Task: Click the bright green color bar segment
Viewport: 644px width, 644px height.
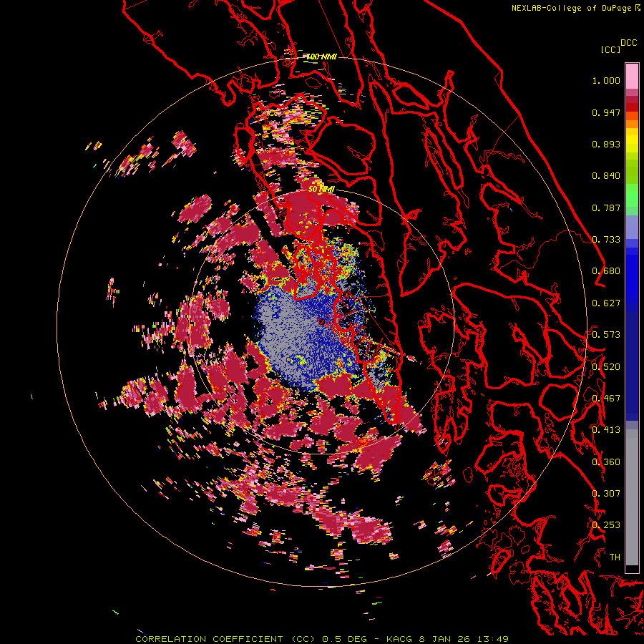Action: click(x=632, y=195)
